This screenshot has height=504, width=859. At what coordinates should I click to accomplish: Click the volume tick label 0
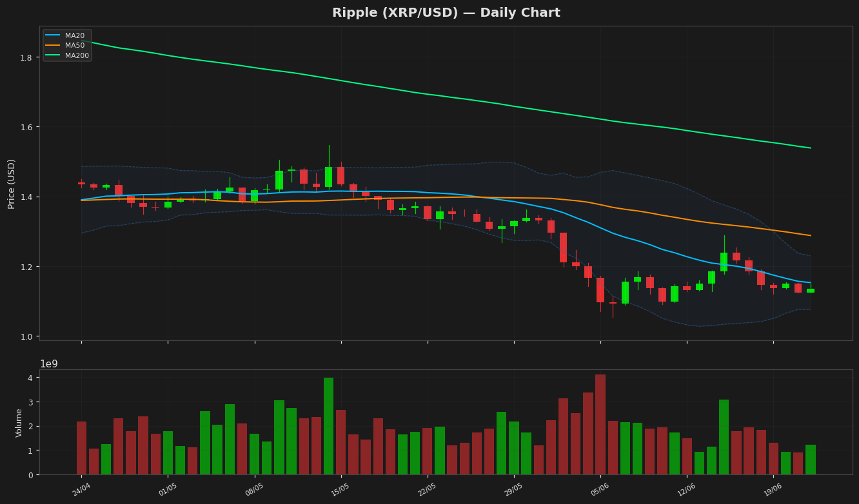click(30, 475)
